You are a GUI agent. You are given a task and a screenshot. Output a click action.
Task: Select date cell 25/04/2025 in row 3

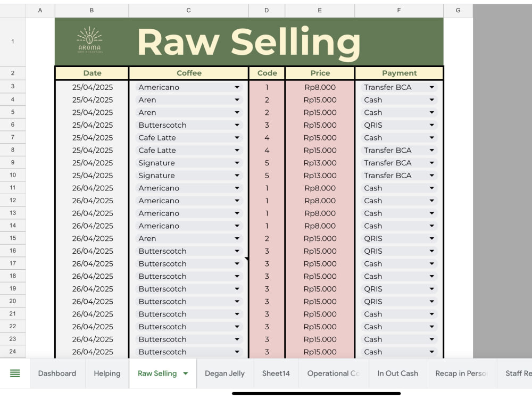(x=92, y=87)
